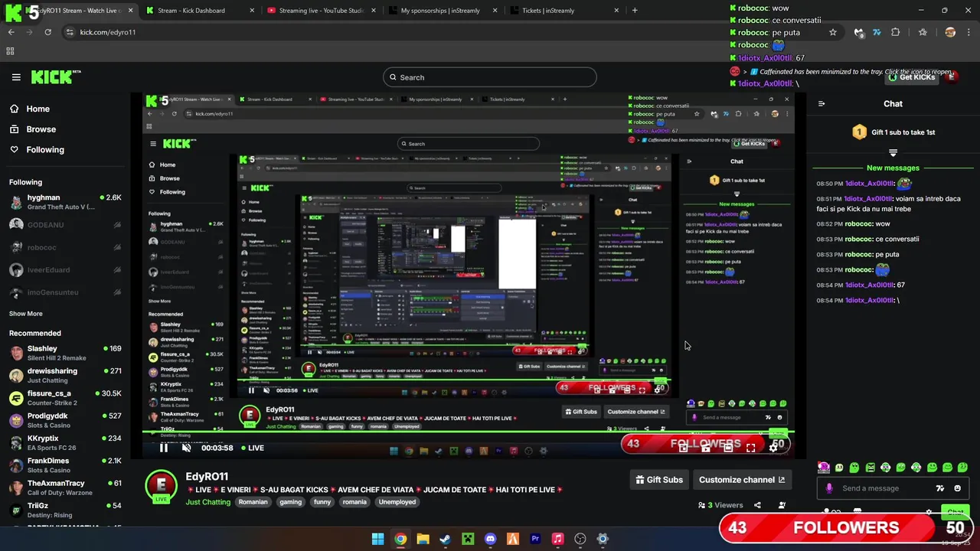
Task: Click the 3 Viewers count
Action: (x=720, y=505)
